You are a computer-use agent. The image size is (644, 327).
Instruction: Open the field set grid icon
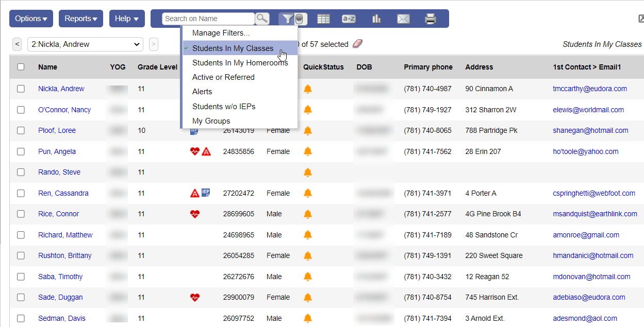click(323, 18)
